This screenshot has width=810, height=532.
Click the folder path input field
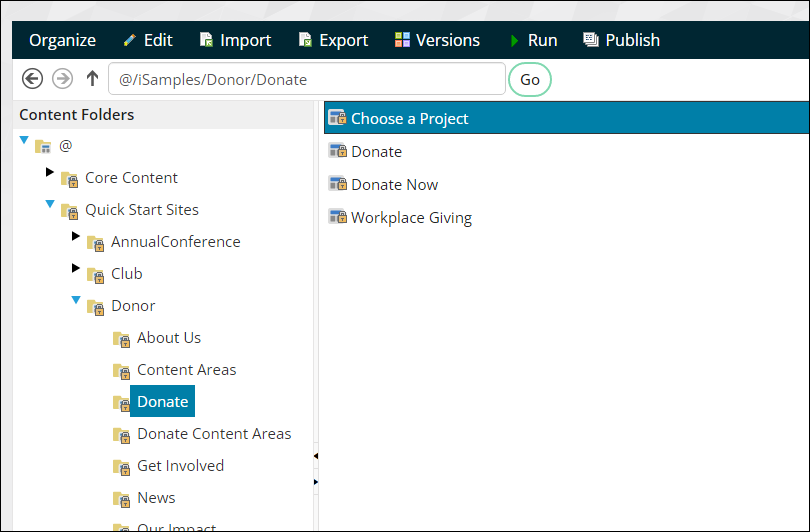307,79
